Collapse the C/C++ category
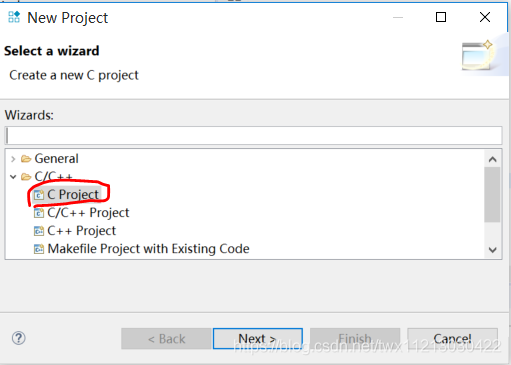Image resolution: width=511 pixels, height=365 pixels. pyautogui.click(x=13, y=177)
